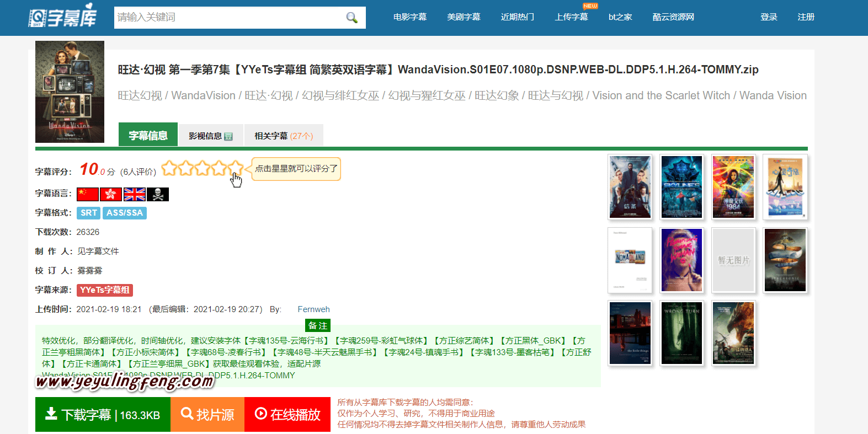
Task: Visit the 酷云资源网 link
Action: (x=673, y=17)
